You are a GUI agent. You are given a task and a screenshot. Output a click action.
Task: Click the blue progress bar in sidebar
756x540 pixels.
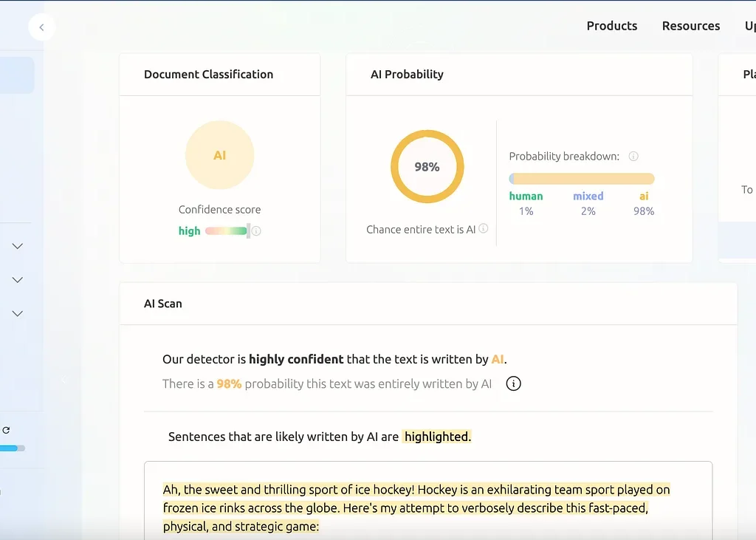12,448
